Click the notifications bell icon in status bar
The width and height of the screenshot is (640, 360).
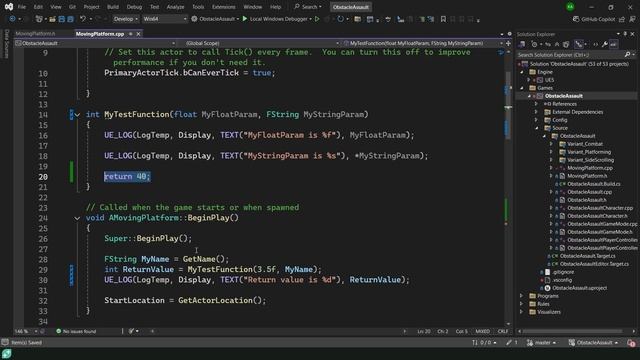coord(631,343)
